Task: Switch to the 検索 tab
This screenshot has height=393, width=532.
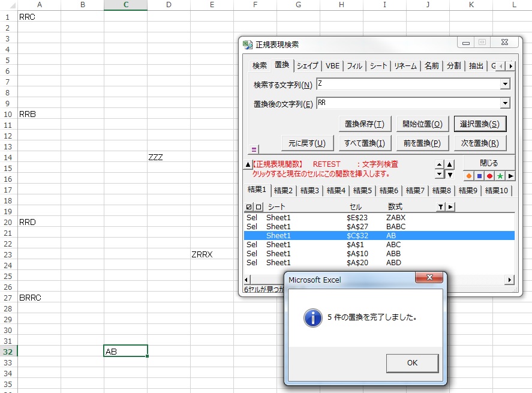Action: click(x=259, y=66)
